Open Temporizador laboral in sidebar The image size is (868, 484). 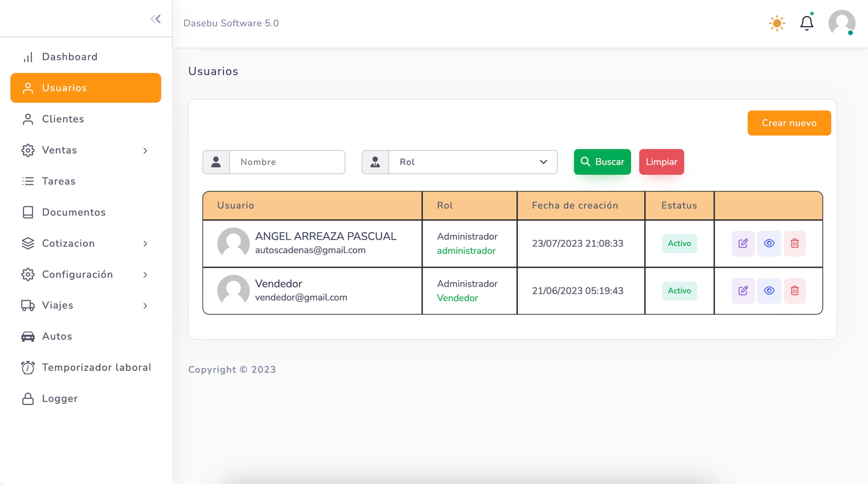85,367
